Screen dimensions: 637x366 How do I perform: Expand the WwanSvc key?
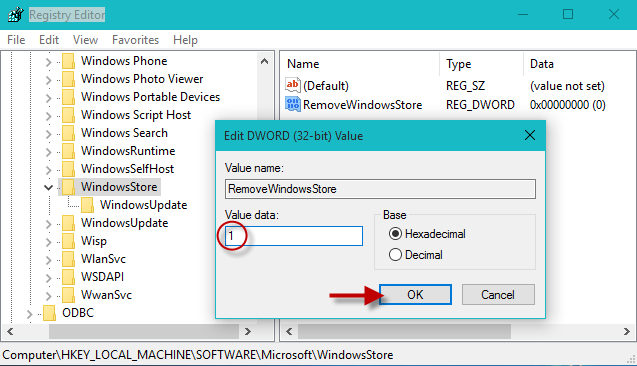click(48, 295)
